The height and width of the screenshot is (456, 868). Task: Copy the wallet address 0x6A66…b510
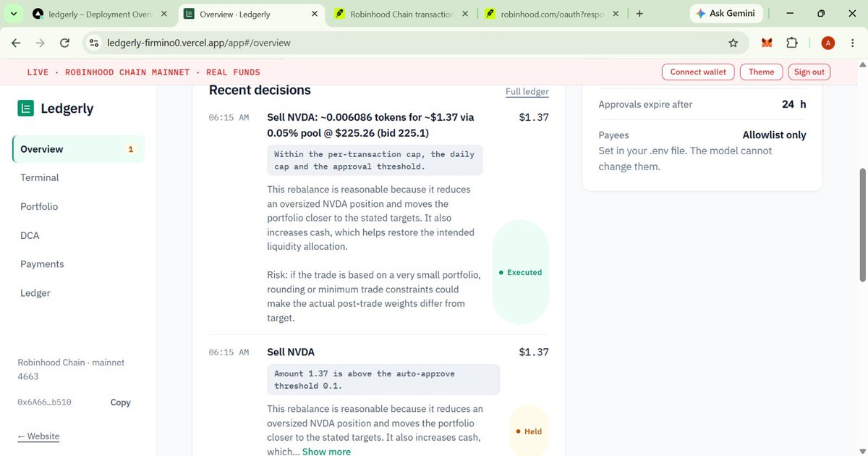point(120,402)
